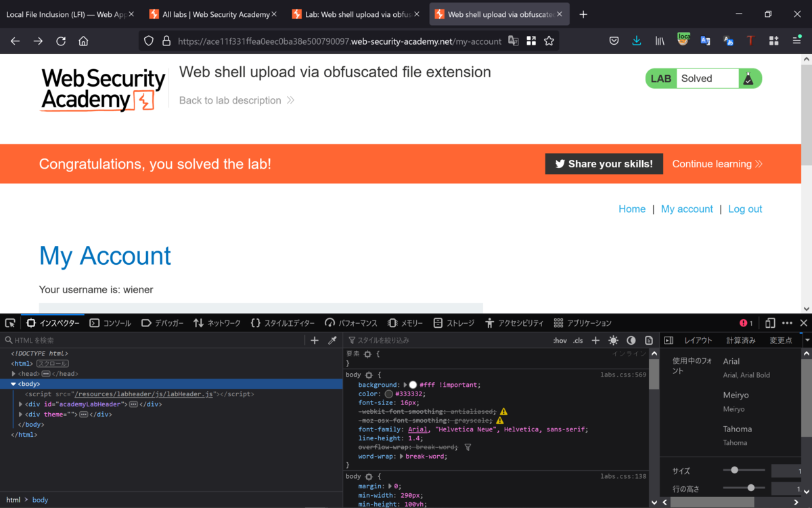The height and width of the screenshot is (508, 812).
Task: Toggle dark color scheme simulation moon icon
Action: (x=631, y=341)
